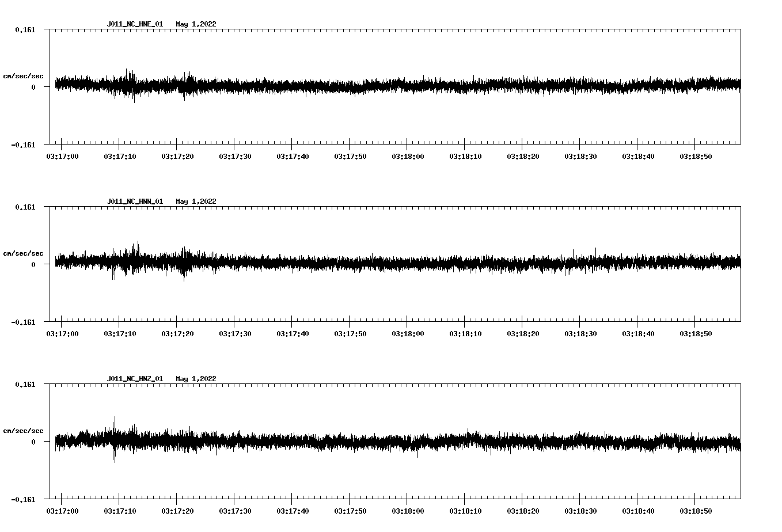The height and width of the screenshot is (532, 782).
Task: Click the 03:17:00 label under HNZ plot
Action: point(62,511)
